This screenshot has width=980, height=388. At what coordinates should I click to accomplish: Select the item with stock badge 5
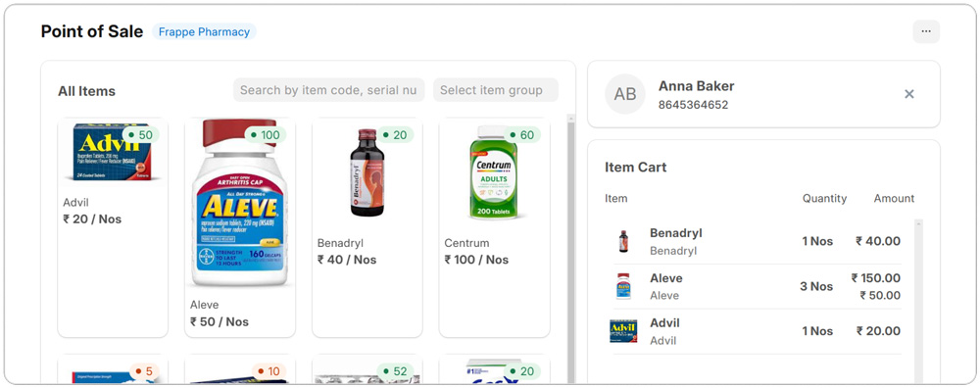coord(113,369)
